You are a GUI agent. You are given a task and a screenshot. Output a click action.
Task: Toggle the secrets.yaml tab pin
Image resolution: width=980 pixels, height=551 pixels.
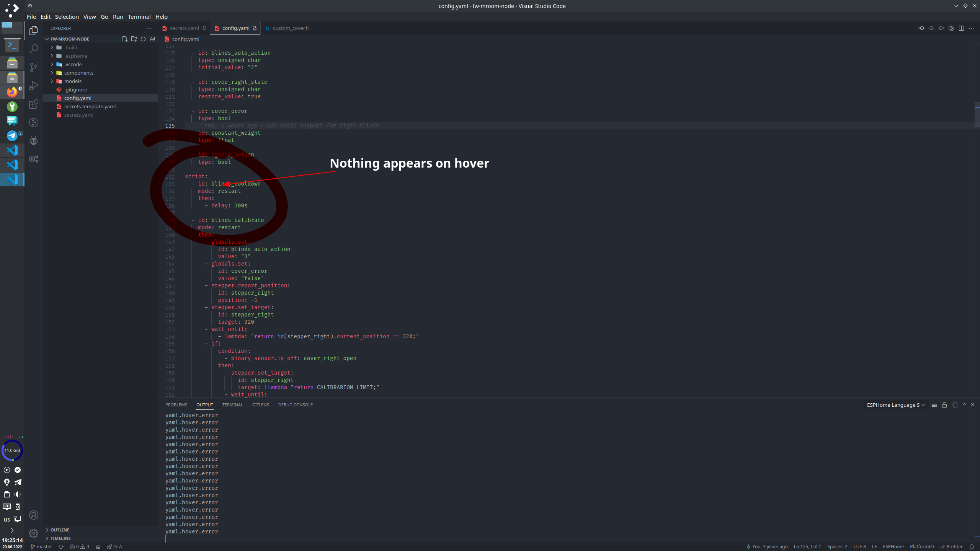coord(205,28)
